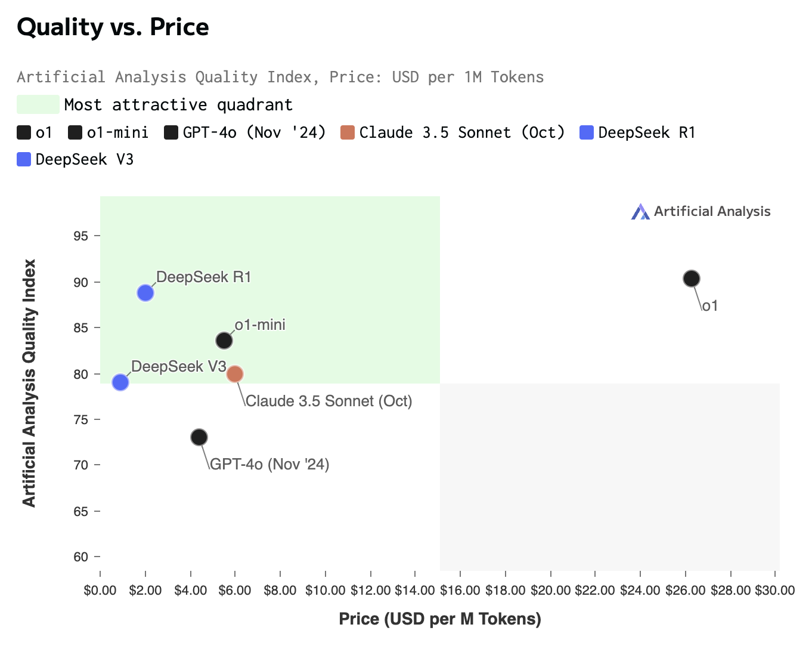
Task: Select the o1 data point
Action: pos(691,279)
